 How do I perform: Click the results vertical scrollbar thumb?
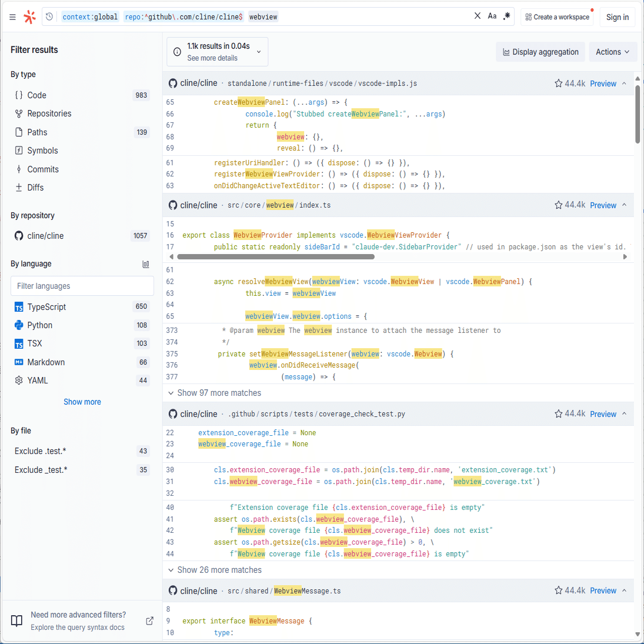(638, 114)
